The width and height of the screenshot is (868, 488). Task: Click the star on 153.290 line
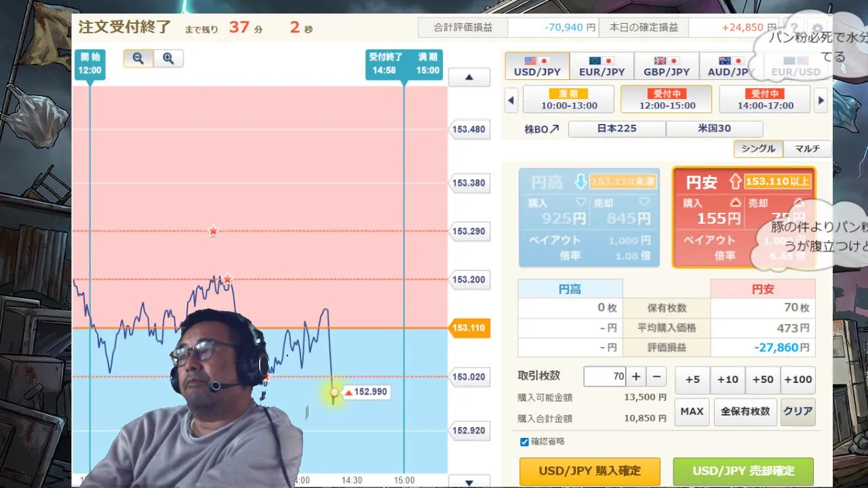coord(213,231)
